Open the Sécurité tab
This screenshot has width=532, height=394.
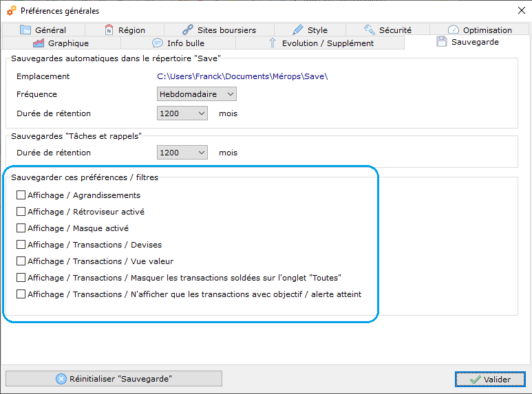387,30
